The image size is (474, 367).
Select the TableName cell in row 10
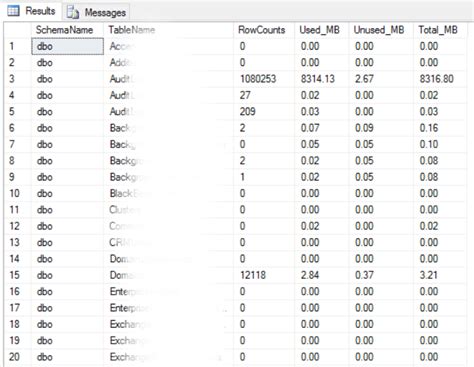tap(168, 193)
